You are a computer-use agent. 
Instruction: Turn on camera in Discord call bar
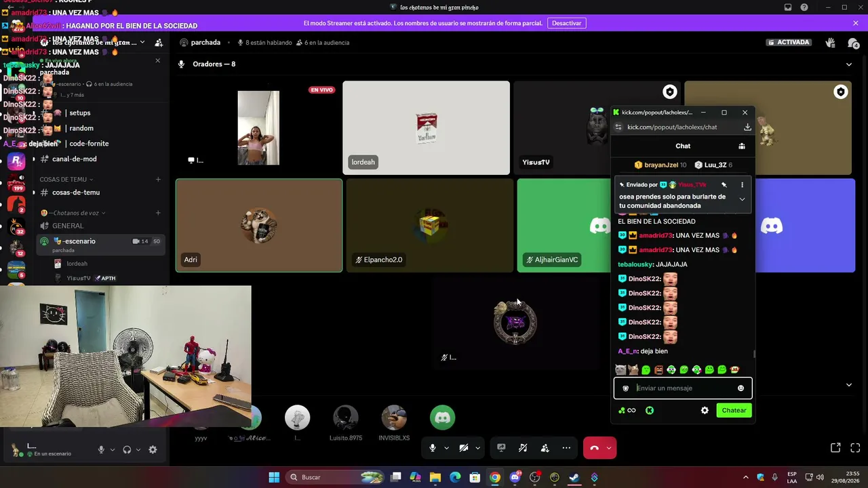click(x=464, y=448)
